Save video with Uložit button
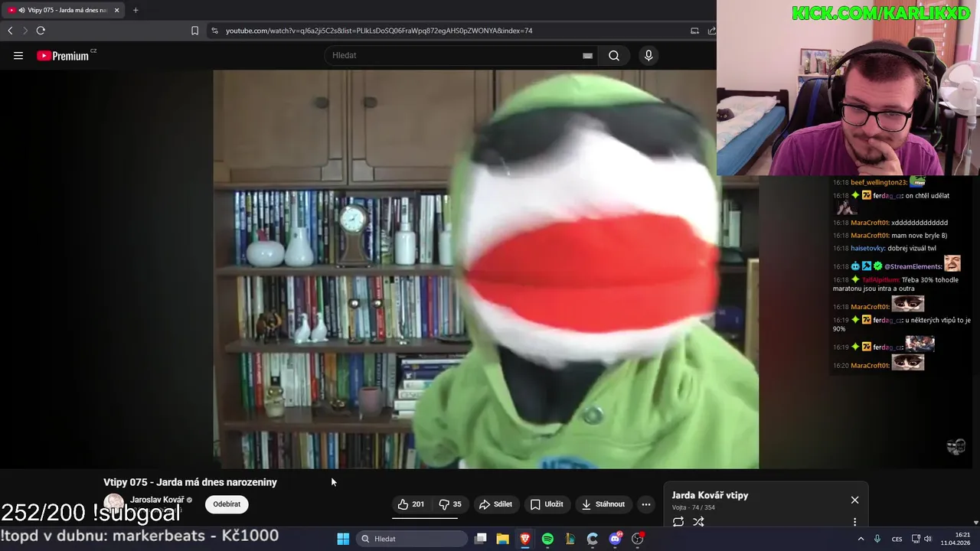 [x=547, y=504]
